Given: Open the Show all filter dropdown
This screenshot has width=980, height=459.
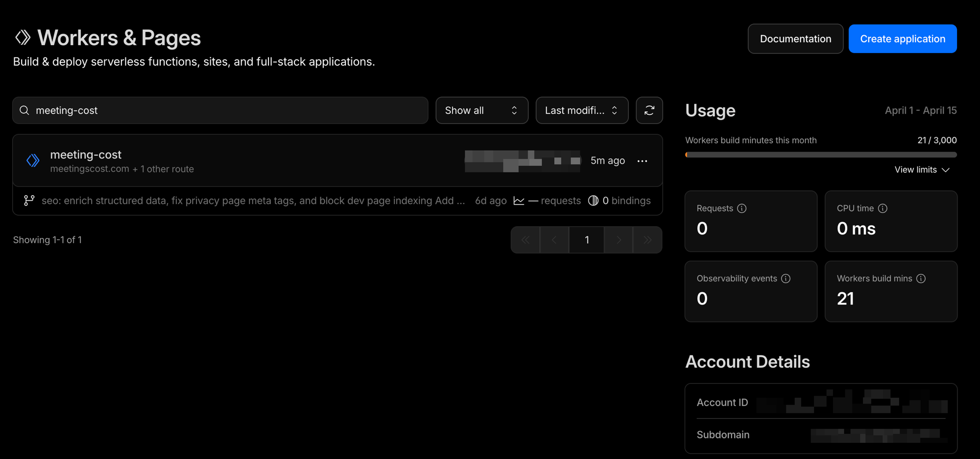Looking at the screenshot, I should click(482, 110).
